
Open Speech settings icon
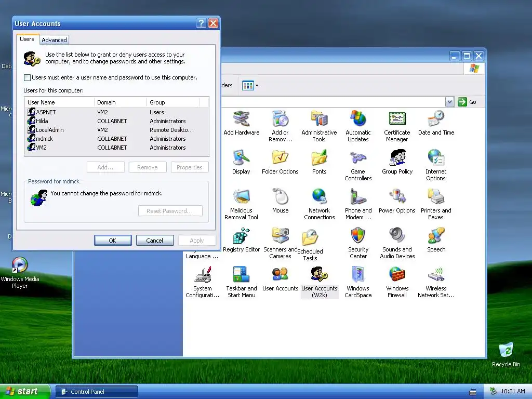tap(436, 240)
